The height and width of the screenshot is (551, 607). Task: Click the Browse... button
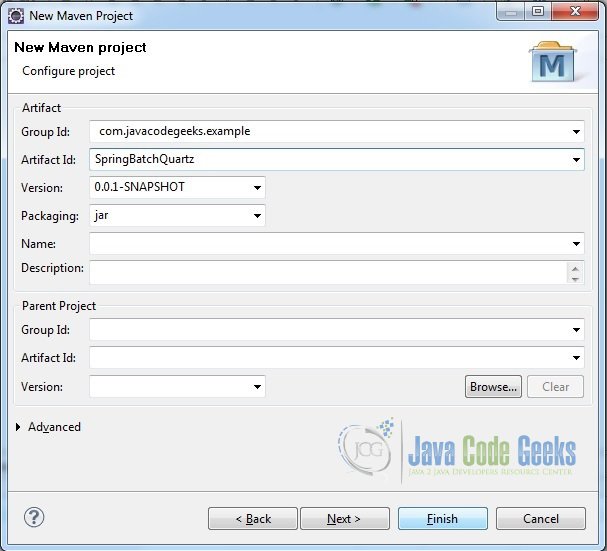(493, 386)
